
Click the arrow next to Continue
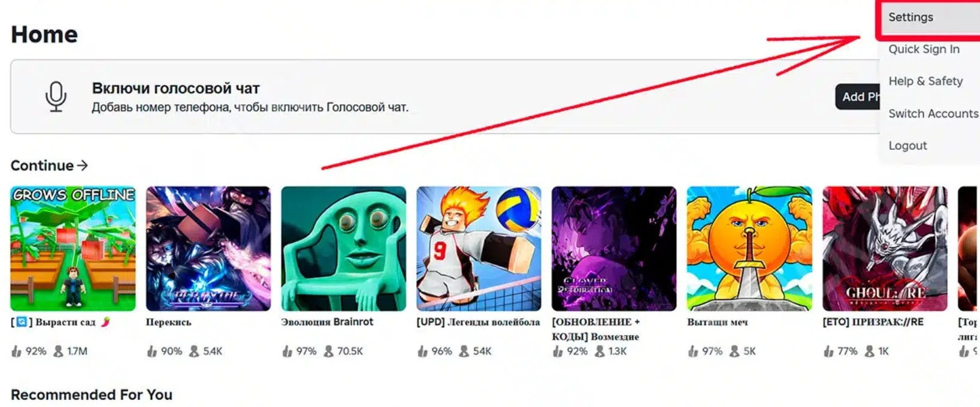(83, 165)
